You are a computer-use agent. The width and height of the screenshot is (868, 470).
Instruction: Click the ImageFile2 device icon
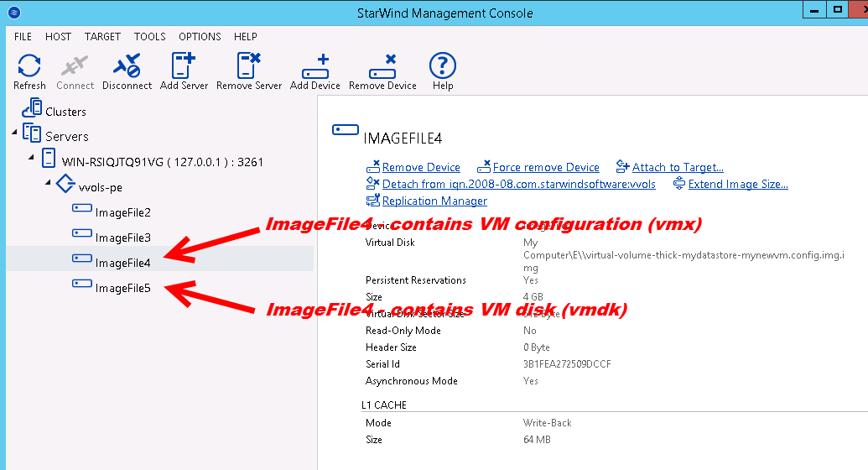coord(82,208)
